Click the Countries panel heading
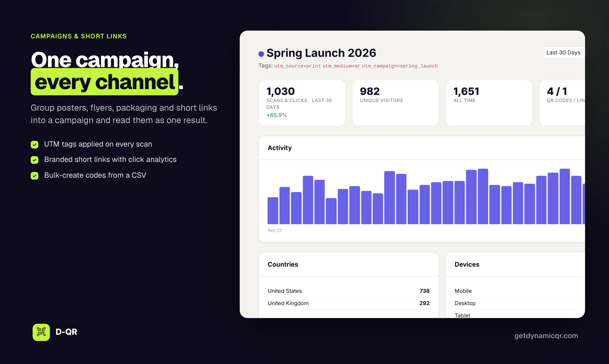Screen dimensions: 609x364 [283, 264]
